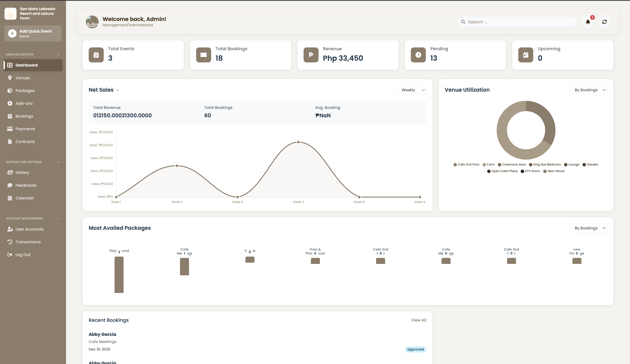Collapse the MAIN NAVIGATION section chevron
This screenshot has height=364, width=630.
tap(58, 54)
